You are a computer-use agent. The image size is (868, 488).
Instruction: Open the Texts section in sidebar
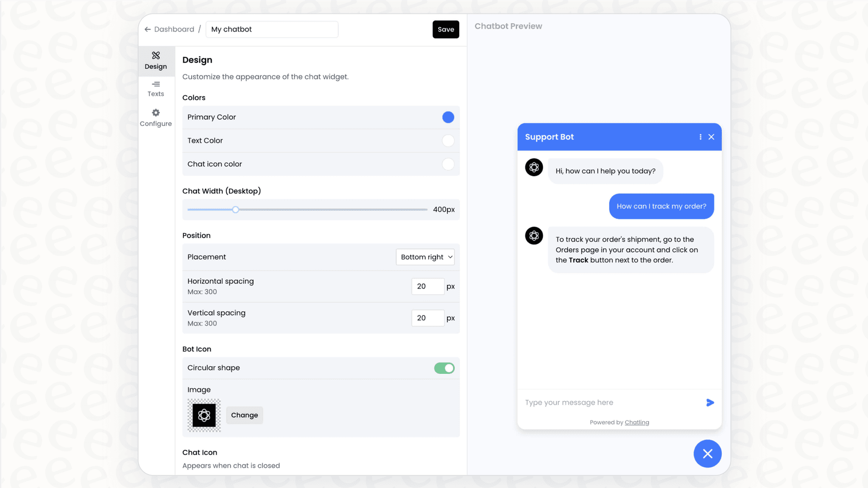point(156,88)
